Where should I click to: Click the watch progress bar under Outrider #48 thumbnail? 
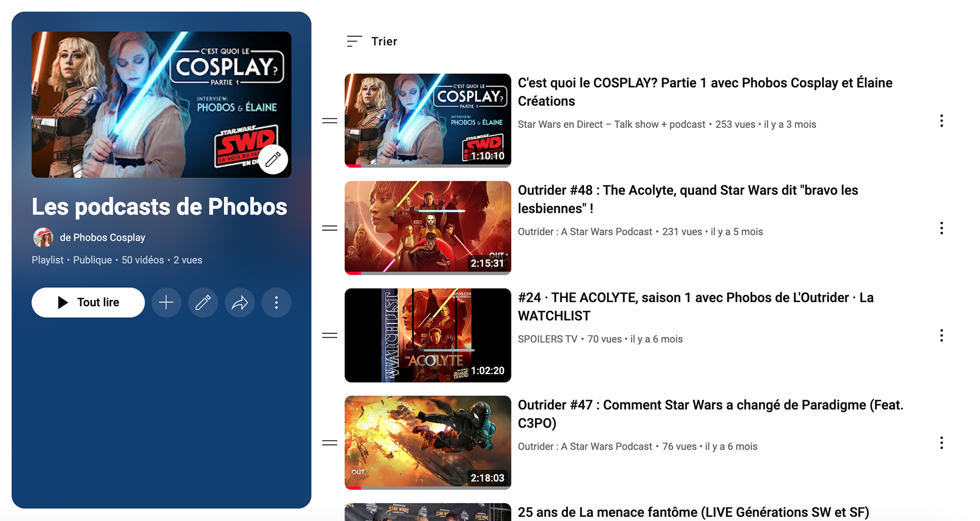[428, 273]
